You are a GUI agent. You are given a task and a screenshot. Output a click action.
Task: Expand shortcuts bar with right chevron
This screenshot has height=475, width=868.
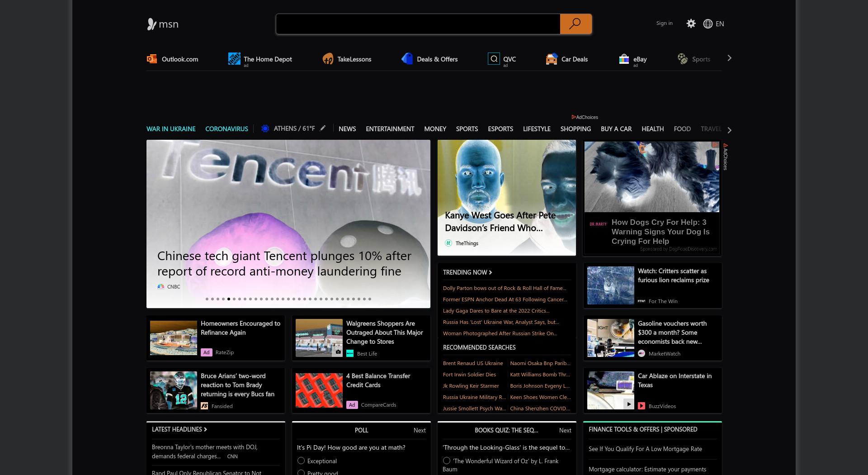tap(729, 58)
